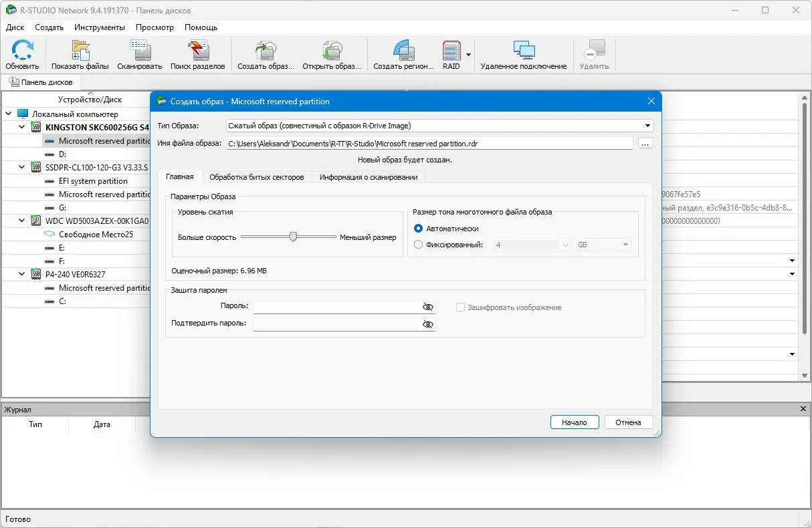Click the Отмена button

[628, 422]
